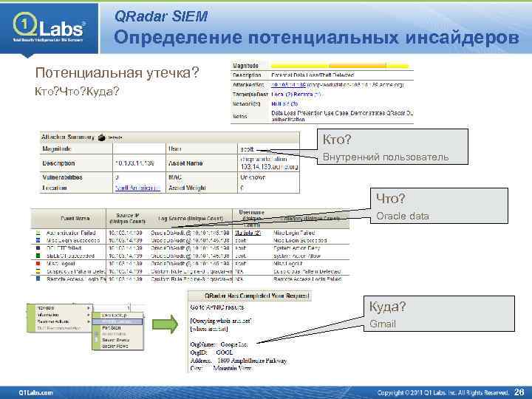Click the color marker for Authentication Failed row
The image size is (532, 399).
coord(38,233)
